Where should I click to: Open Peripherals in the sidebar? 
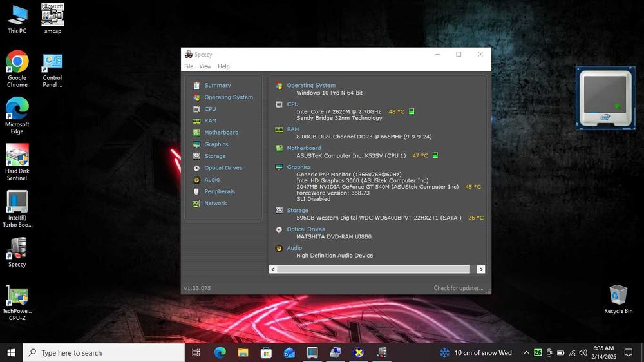(x=220, y=191)
